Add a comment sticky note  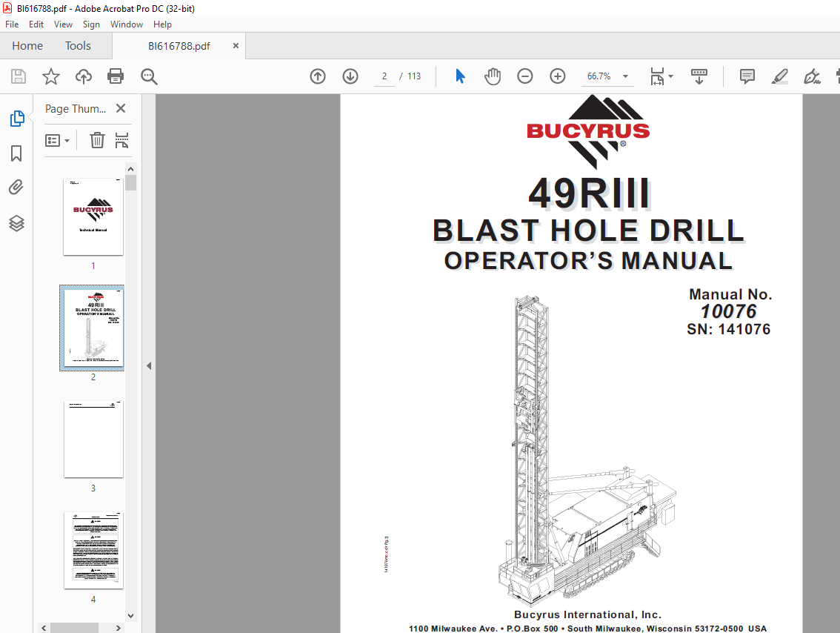[747, 76]
